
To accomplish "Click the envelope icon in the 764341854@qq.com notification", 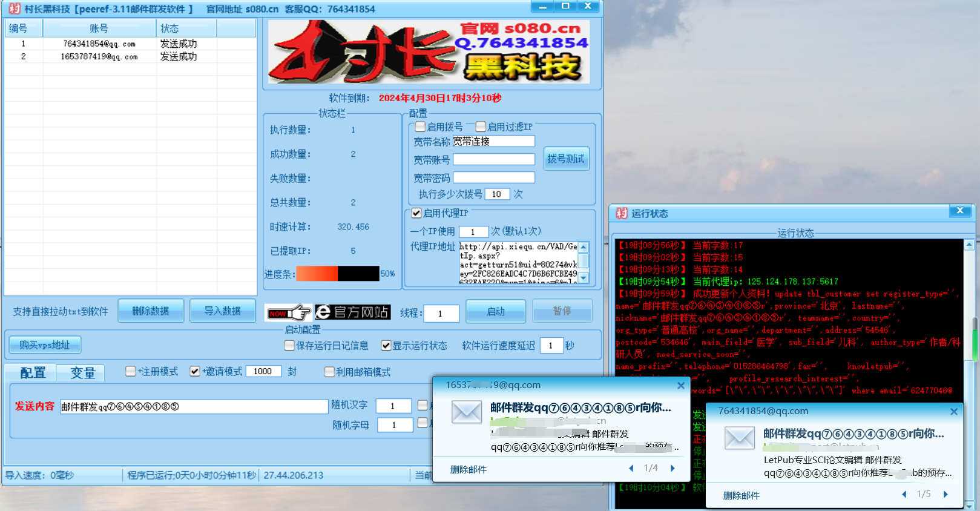I will click(740, 438).
